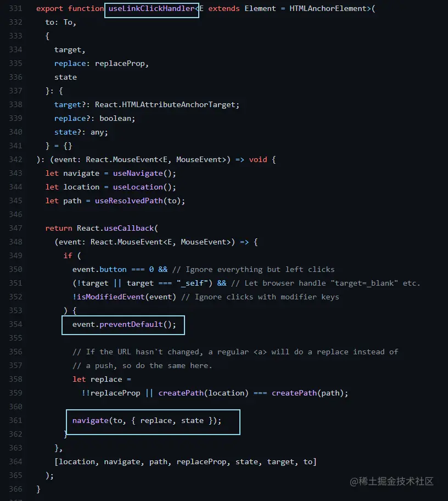The width and height of the screenshot is (448, 501).
Task: Click 'let replace =' on line 358
Action: tap(102, 380)
